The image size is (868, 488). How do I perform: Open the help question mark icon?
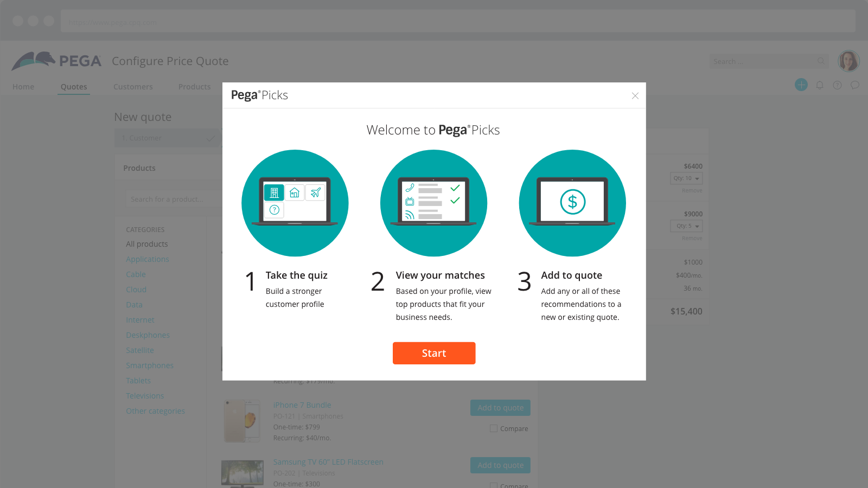(x=837, y=85)
